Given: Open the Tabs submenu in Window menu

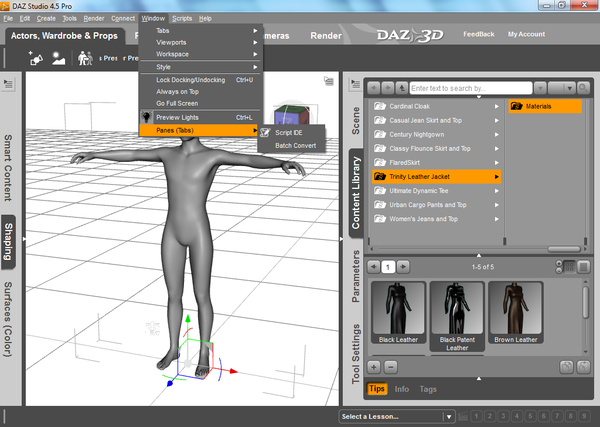Looking at the screenshot, I should tap(201, 31).
